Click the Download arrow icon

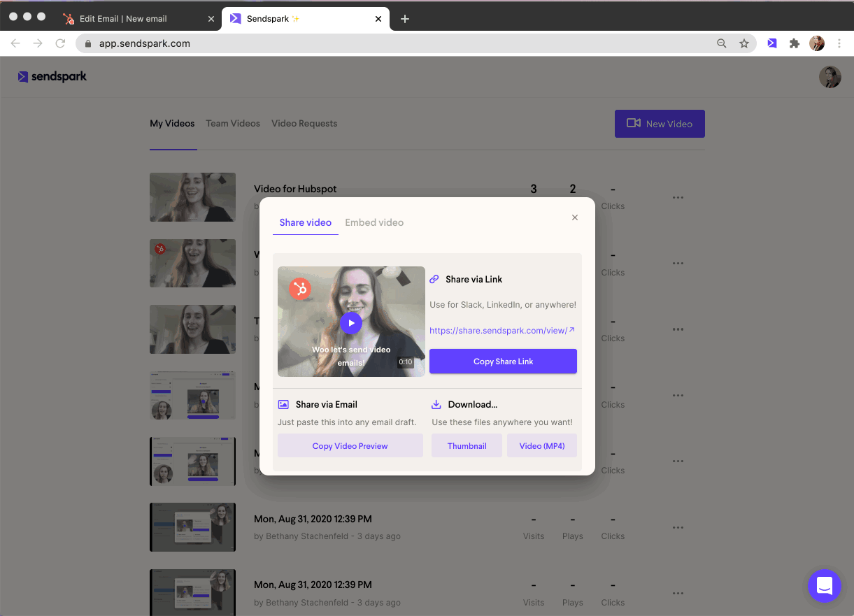click(x=436, y=404)
